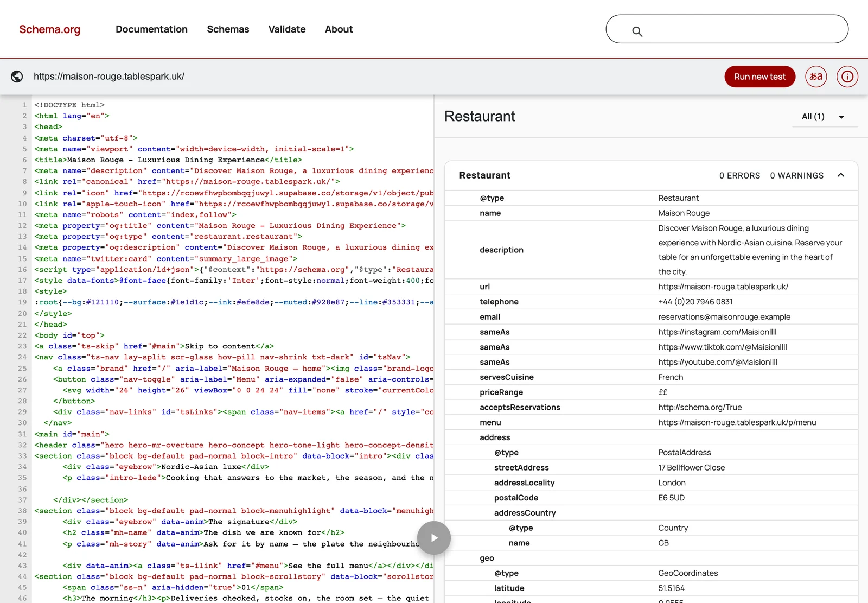868x603 pixels.
Task: Click the PostalAddress type value
Action: (684, 453)
